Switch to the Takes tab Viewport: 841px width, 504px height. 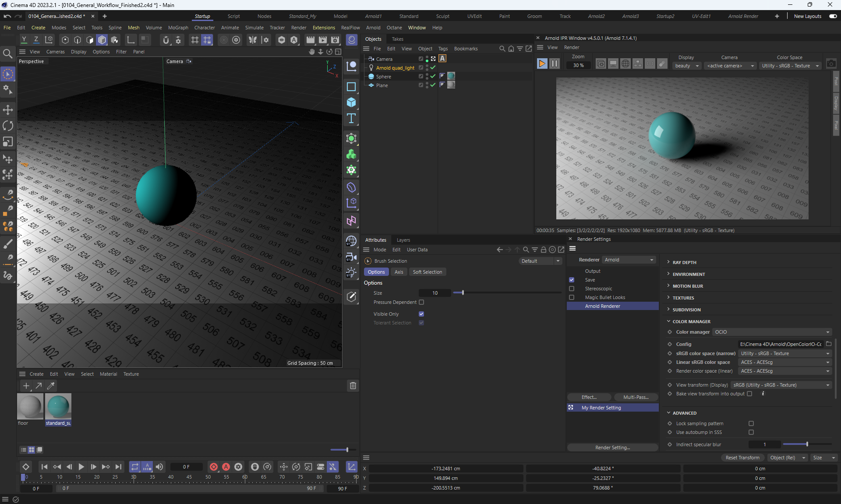(x=397, y=39)
